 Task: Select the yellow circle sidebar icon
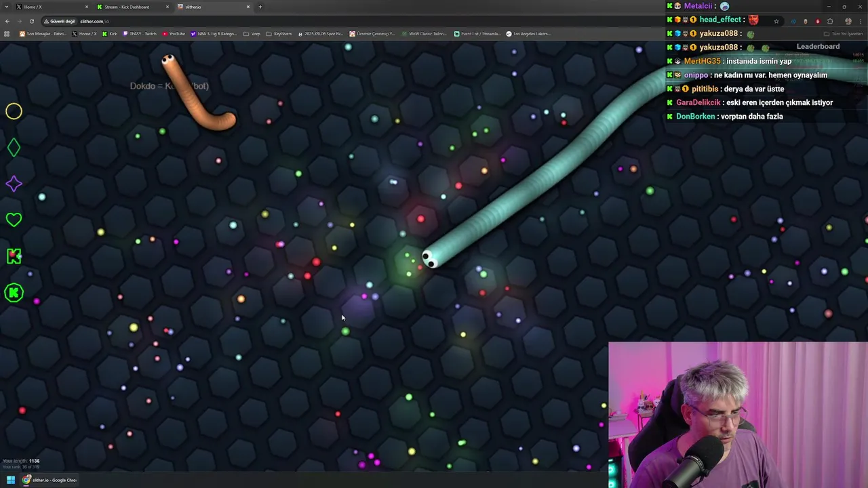click(14, 111)
